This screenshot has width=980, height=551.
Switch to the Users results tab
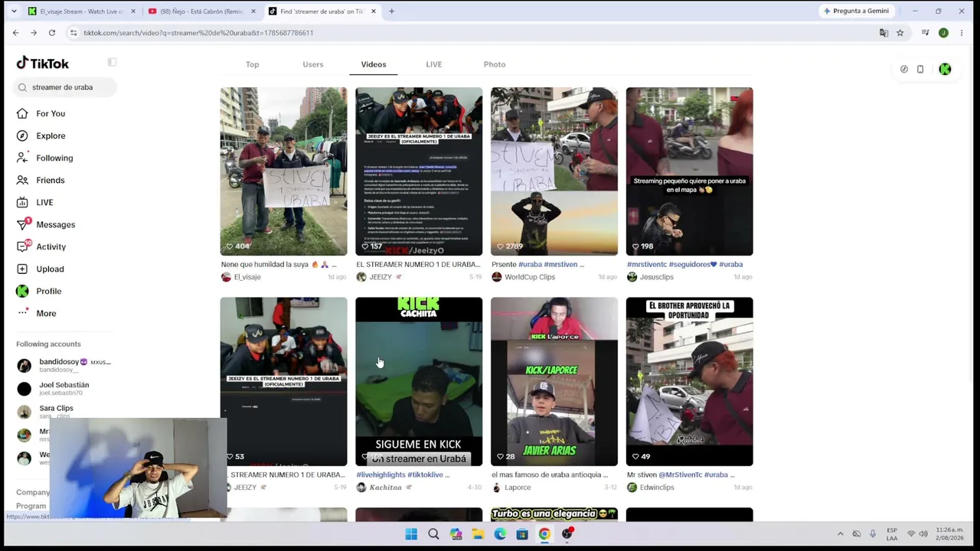(313, 64)
